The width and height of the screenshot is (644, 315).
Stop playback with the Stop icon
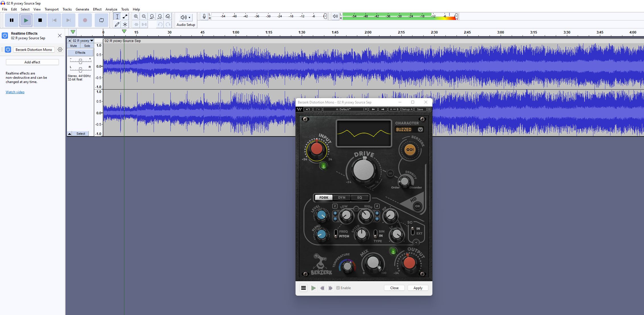(40, 20)
